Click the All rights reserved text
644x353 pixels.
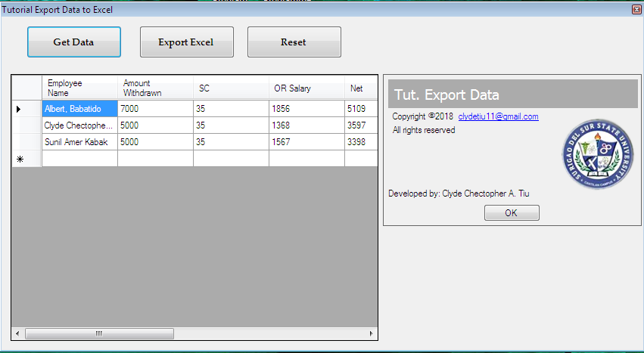click(x=424, y=130)
